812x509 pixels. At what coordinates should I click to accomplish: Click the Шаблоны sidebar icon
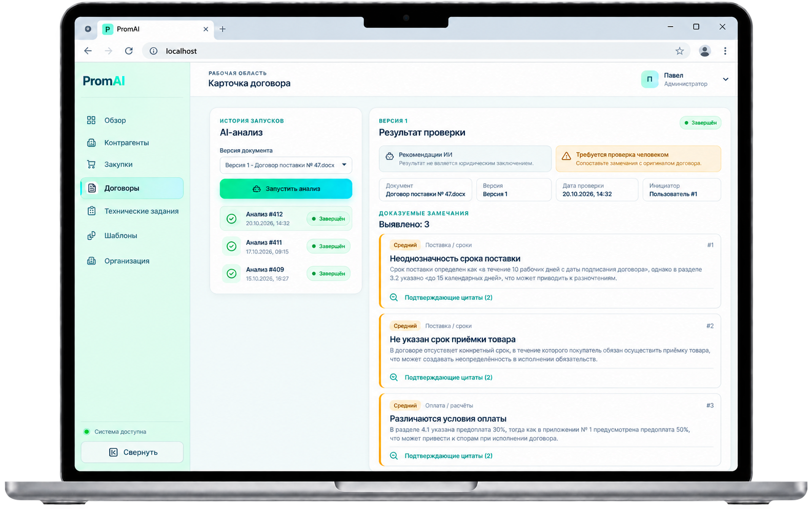[91, 235]
